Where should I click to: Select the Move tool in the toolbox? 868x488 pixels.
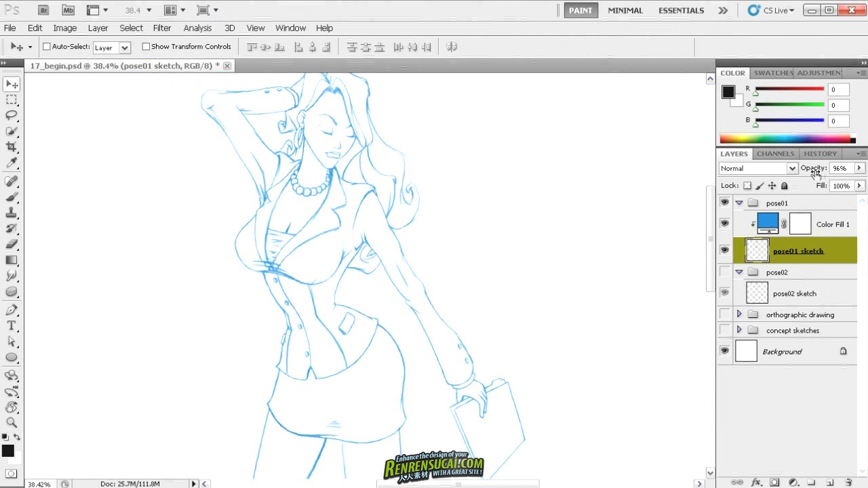click(12, 84)
